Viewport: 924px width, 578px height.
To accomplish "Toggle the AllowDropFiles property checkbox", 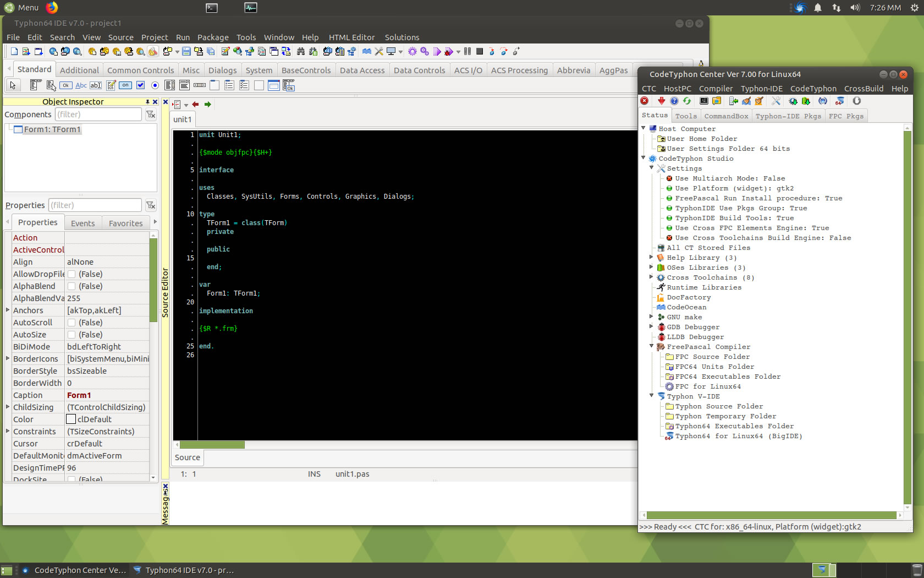I will [x=71, y=274].
